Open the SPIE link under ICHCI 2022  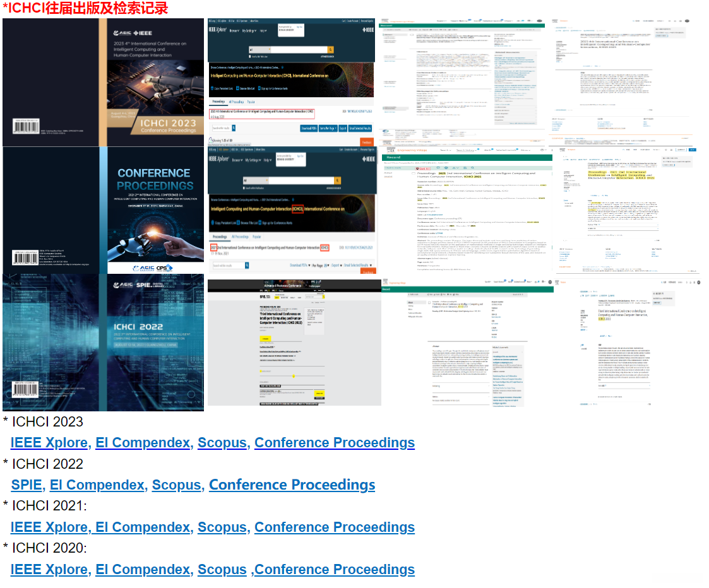click(27, 485)
